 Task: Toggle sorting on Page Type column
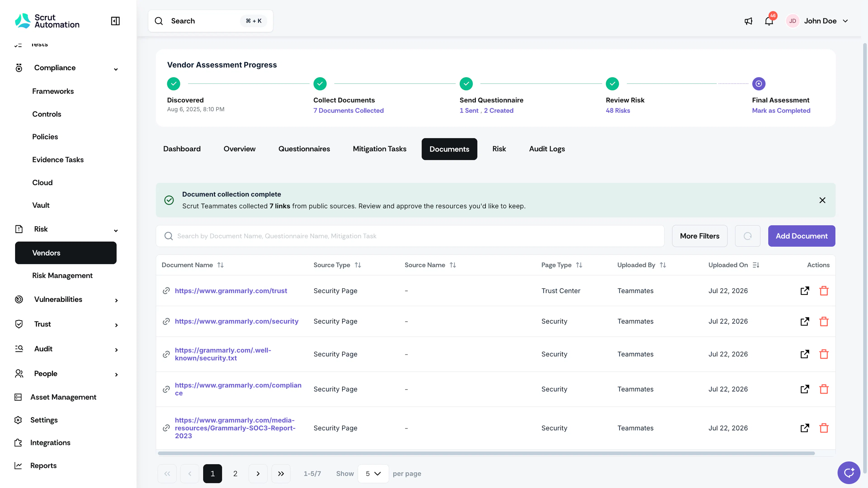tap(579, 265)
